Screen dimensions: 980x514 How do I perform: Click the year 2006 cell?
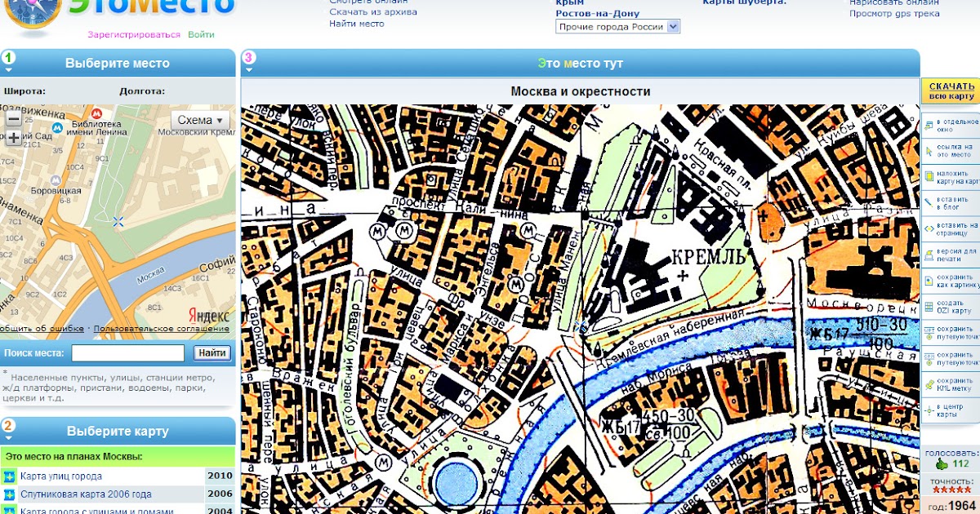coord(220,494)
